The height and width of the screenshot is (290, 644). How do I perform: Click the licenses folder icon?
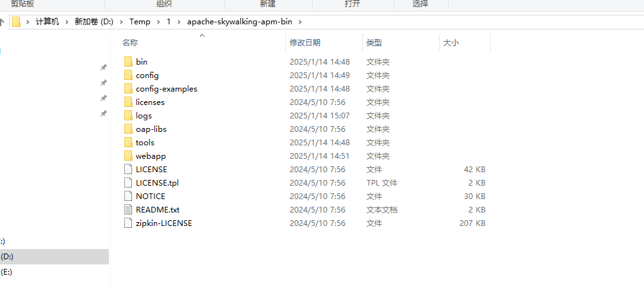[x=128, y=102]
